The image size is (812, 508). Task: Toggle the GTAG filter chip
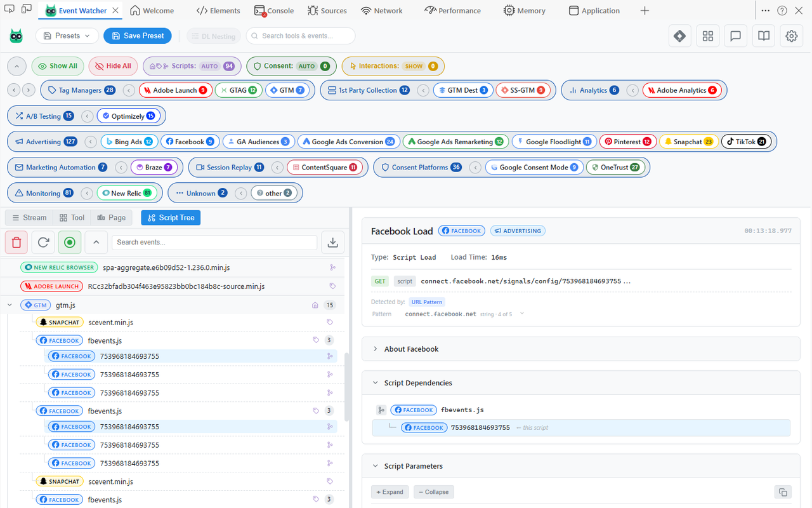coord(239,90)
